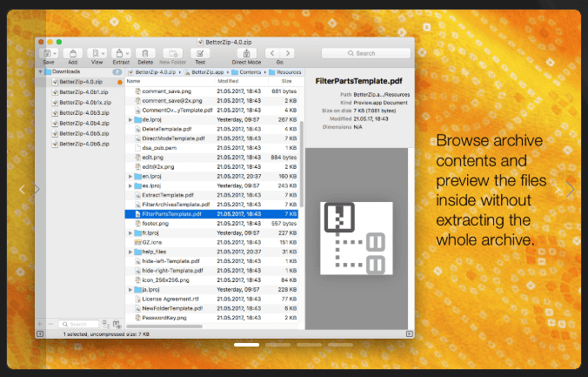
Task: Expand the help_files folder
Action: (x=130, y=252)
